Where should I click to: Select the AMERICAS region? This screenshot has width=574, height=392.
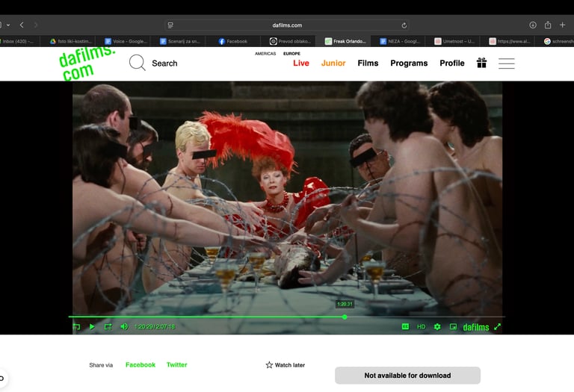(265, 54)
